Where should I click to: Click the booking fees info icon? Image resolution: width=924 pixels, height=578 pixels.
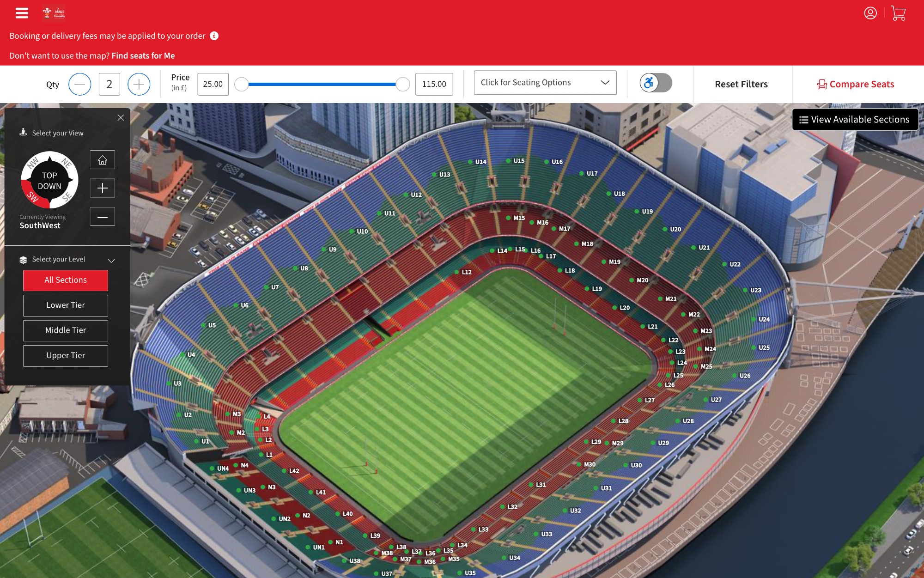pos(214,36)
